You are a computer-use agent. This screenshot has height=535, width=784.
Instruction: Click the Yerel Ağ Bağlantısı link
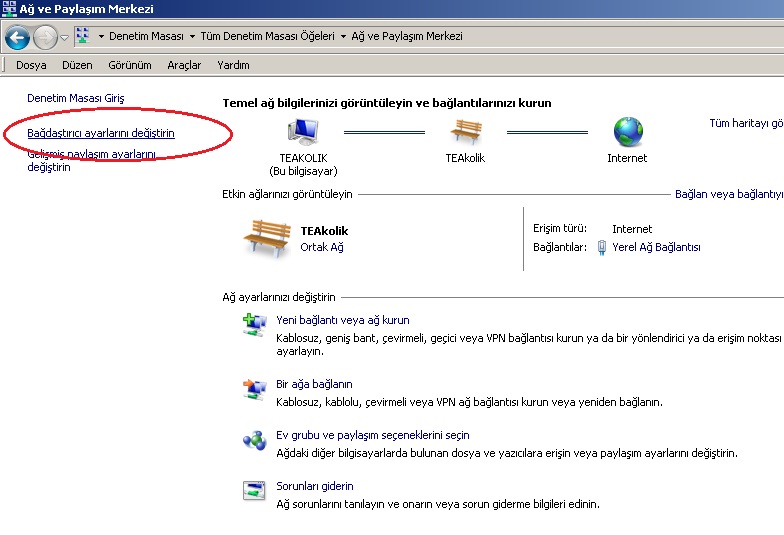click(656, 247)
